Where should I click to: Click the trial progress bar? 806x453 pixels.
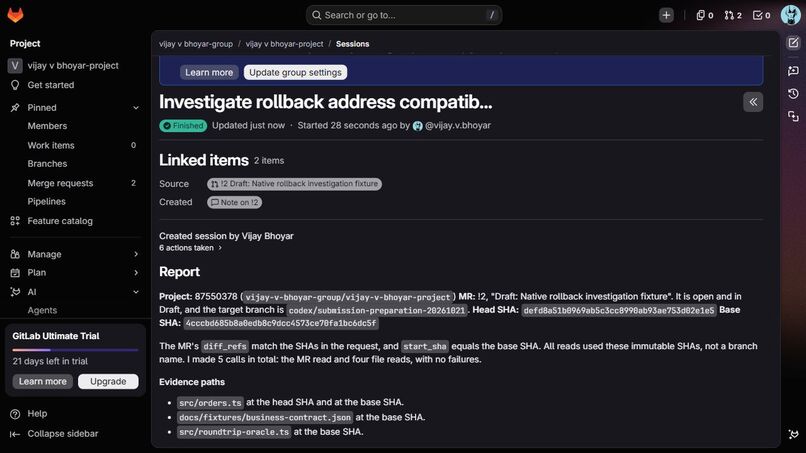pos(76,350)
